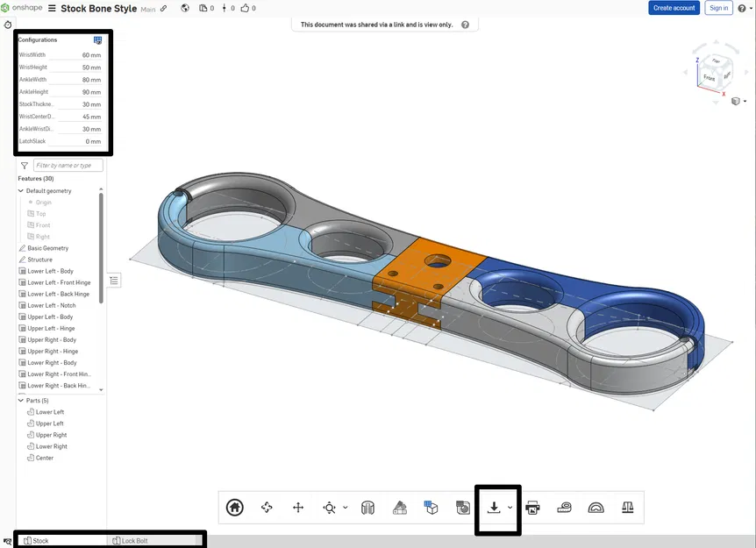The image size is (756, 548).
Task: Open the export dropdown arrow
Action: click(510, 508)
